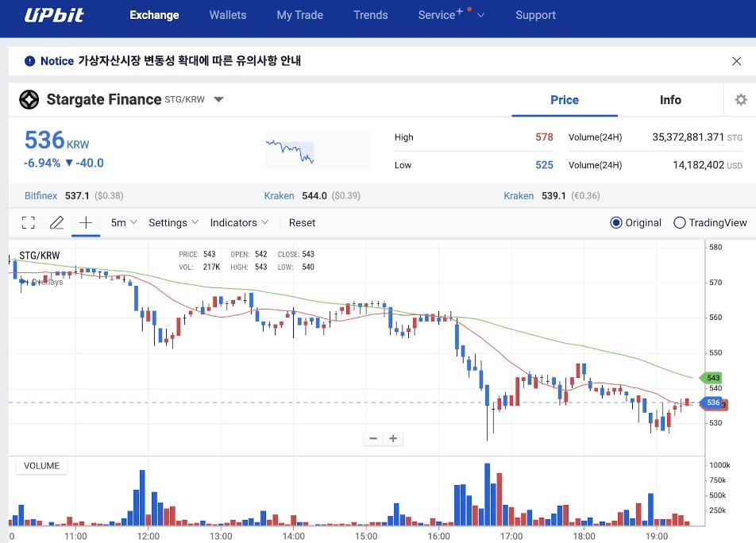Click the 24H low value 525

(x=544, y=165)
